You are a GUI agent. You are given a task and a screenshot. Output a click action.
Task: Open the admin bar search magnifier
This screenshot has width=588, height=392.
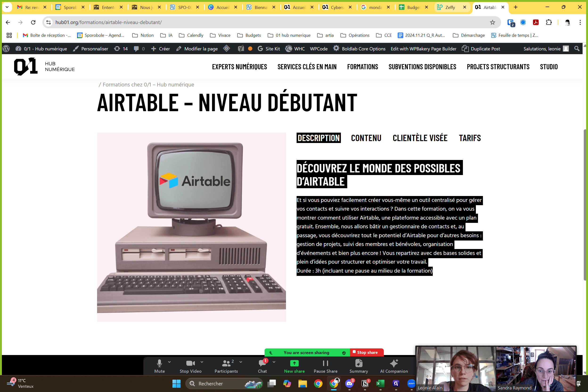577,49
